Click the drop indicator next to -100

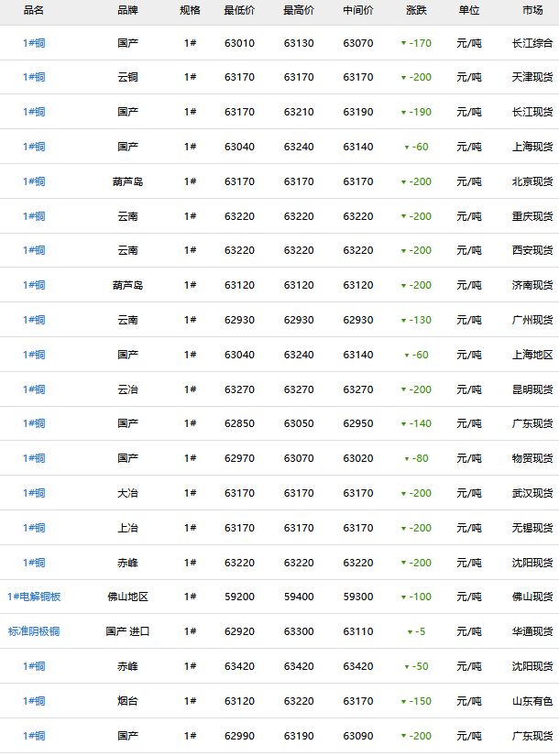pyautogui.click(x=403, y=597)
